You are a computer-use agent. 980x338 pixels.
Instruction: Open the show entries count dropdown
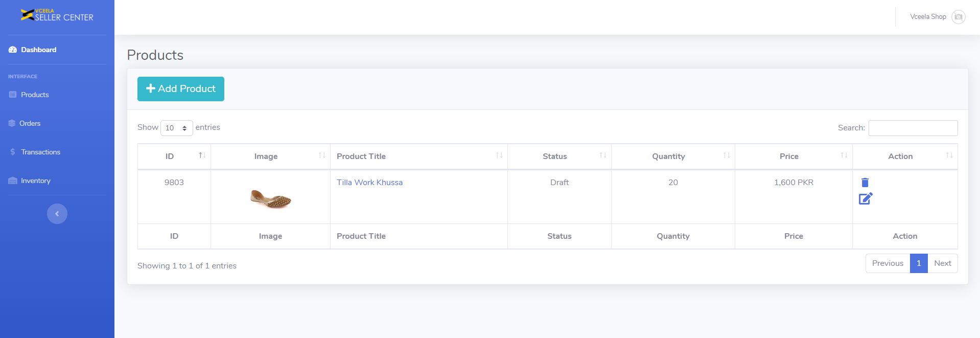[x=176, y=128]
